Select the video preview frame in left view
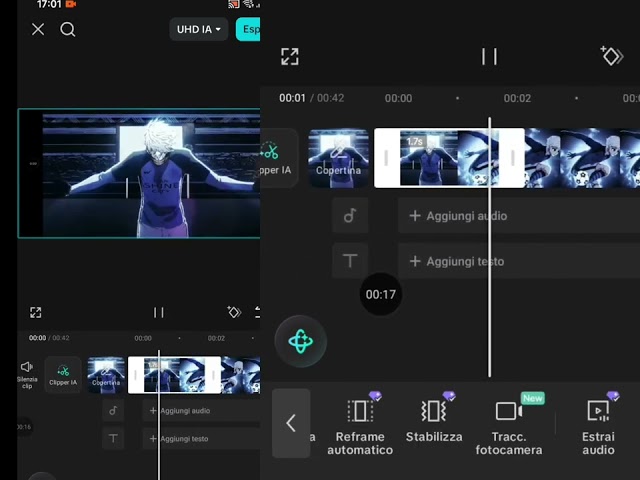This screenshot has height=480, width=640. (x=139, y=173)
